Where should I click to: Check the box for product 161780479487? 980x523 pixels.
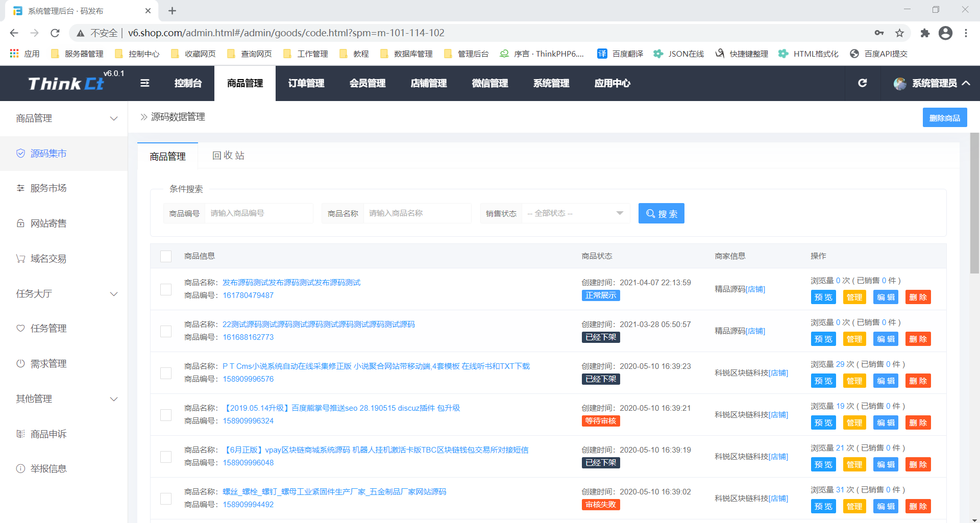click(x=166, y=289)
